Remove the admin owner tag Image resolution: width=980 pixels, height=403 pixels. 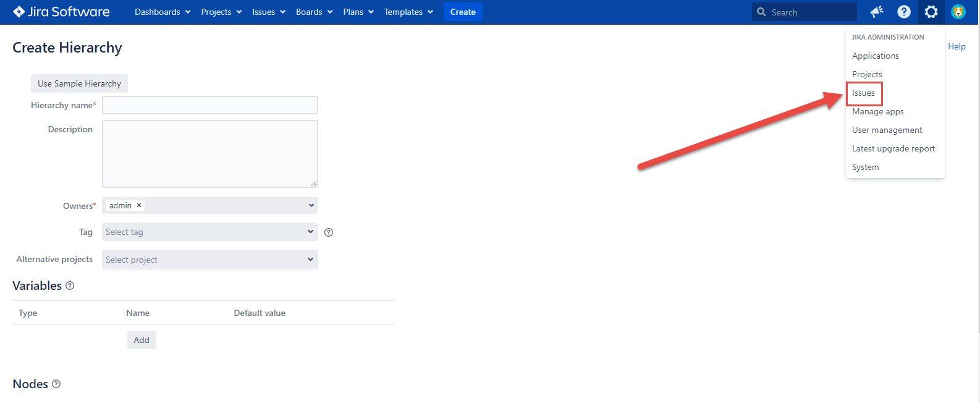click(139, 205)
